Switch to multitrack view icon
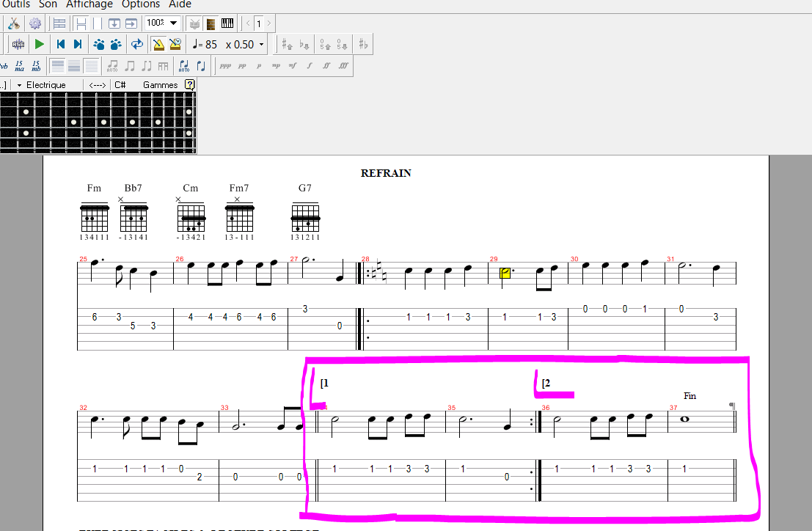812x531 pixels. click(59, 23)
